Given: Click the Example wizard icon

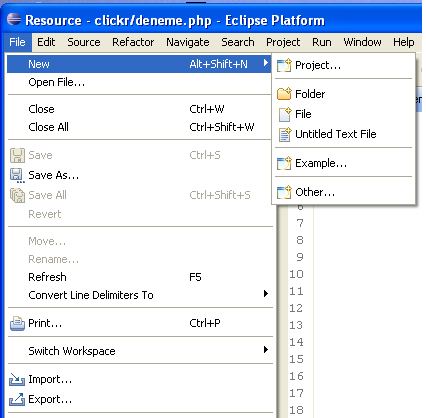Looking at the screenshot, I should pos(284,163).
